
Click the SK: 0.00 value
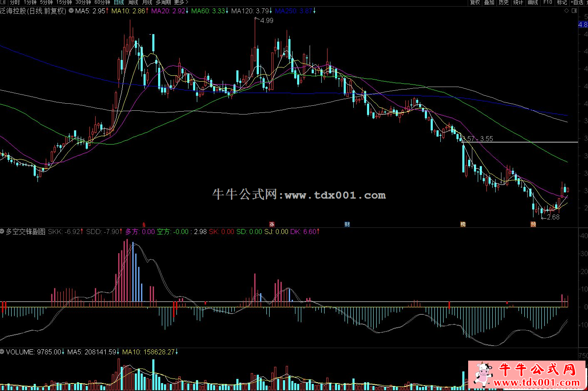tap(221, 232)
